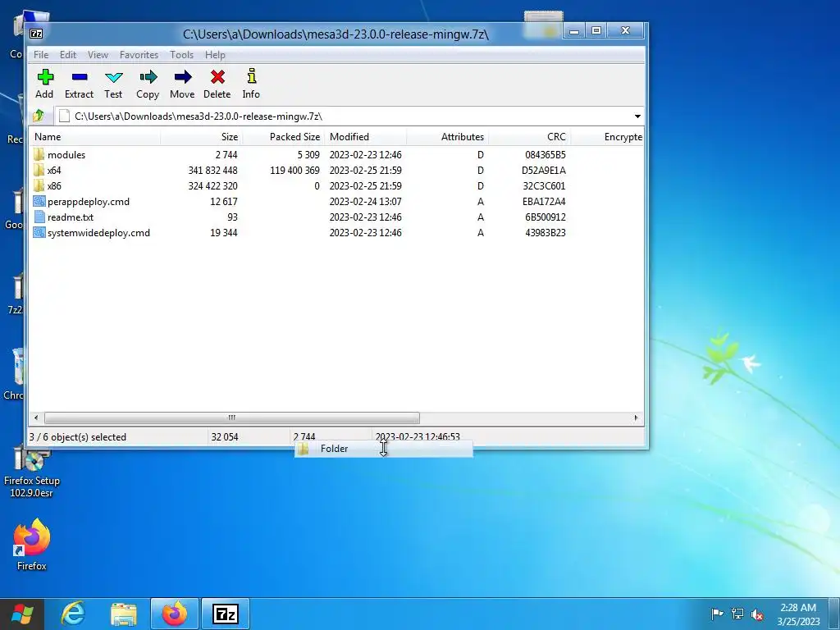Select the perappdeploy.cmd file name
This screenshot has height=630, width=840.
89,202
